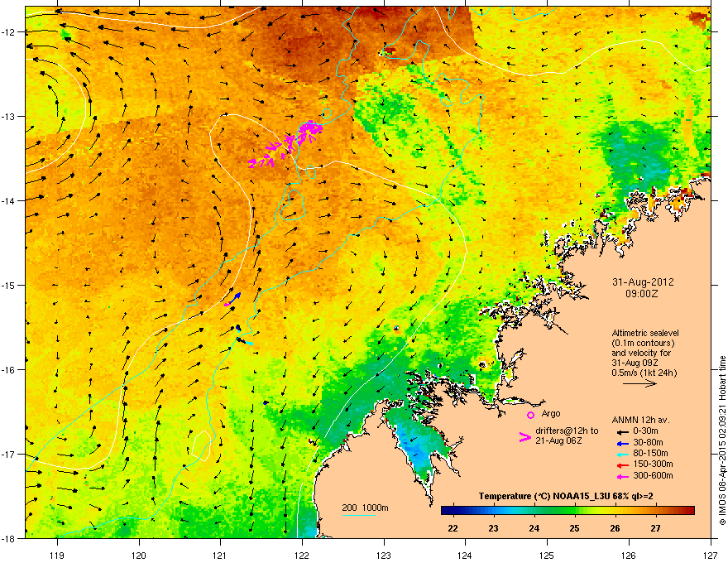Click the "27" color bar tick label
Viewport: 728px width, 563px height.
(655, 528)
